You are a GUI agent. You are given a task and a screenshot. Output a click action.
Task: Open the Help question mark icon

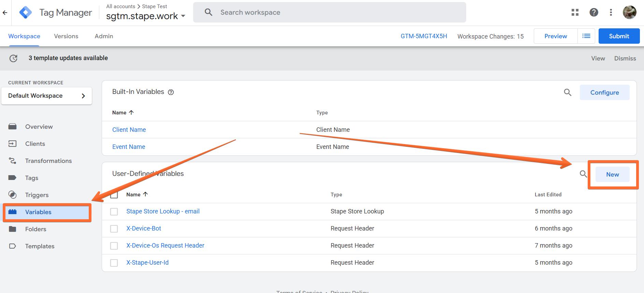594,12
